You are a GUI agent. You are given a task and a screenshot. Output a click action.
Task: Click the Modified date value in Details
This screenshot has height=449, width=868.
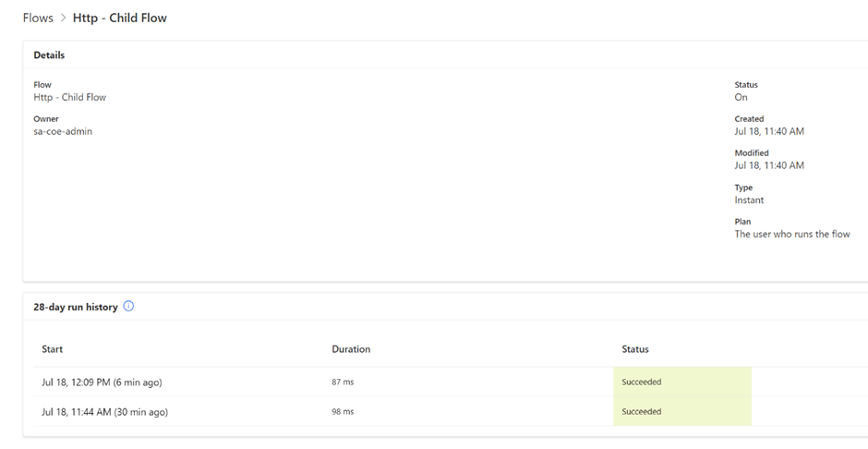[x=769, y=165]
